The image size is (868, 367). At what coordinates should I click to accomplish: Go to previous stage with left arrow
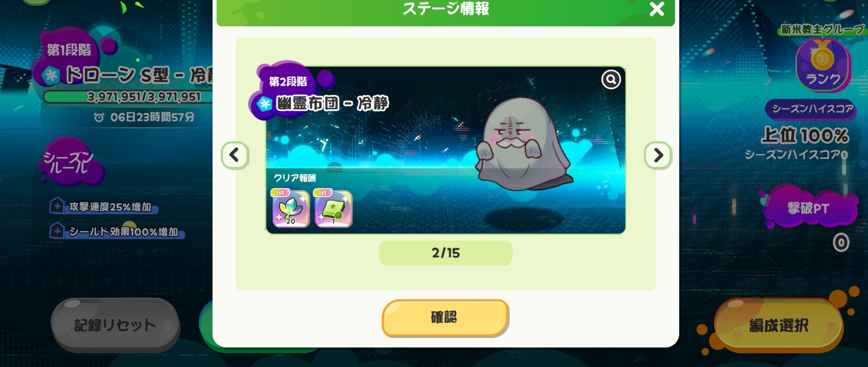[x=235, y=155]
